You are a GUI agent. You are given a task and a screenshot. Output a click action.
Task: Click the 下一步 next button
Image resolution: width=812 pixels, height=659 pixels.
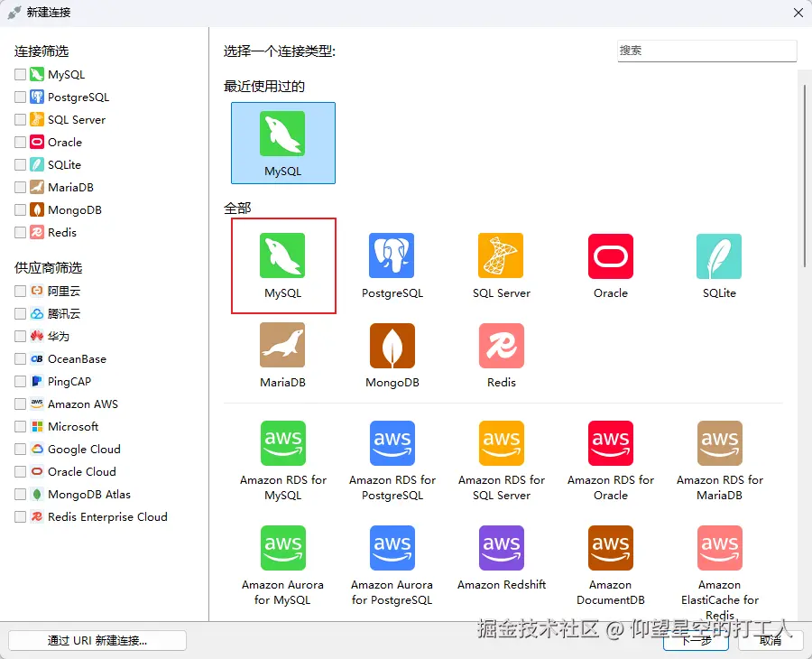click(696, 640)
